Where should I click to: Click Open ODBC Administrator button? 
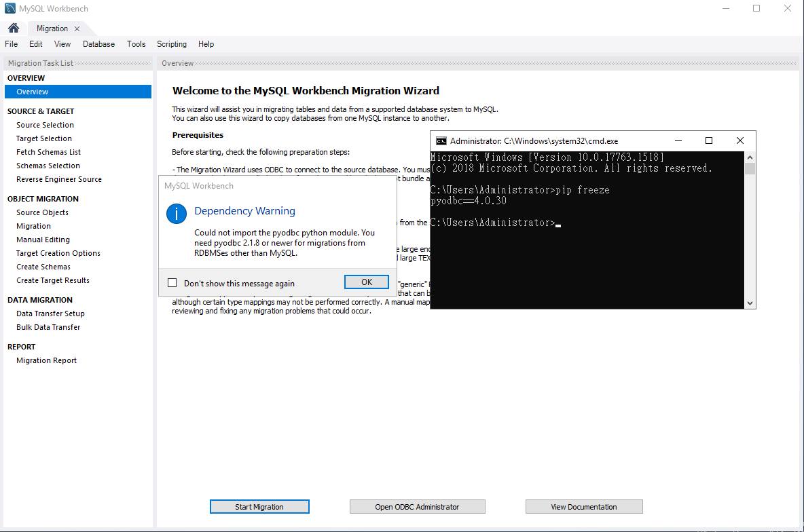[x=418, y=506]
